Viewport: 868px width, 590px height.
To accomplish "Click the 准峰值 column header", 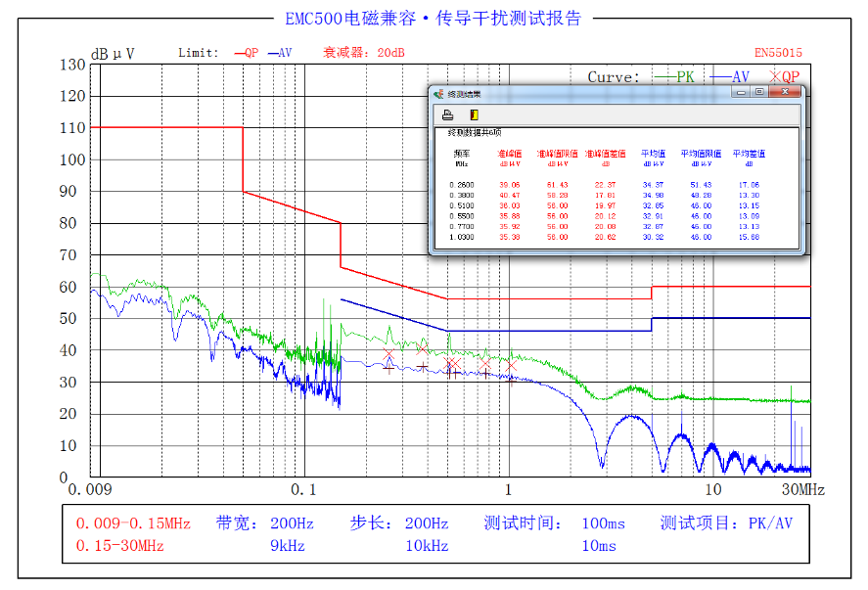I will [x=510, y=154].
